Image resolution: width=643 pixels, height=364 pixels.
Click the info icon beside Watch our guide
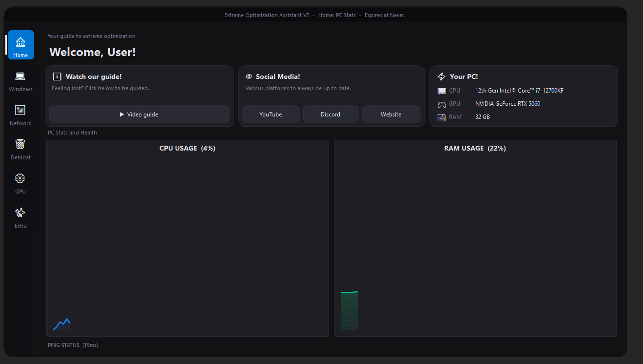pos(57,77)
